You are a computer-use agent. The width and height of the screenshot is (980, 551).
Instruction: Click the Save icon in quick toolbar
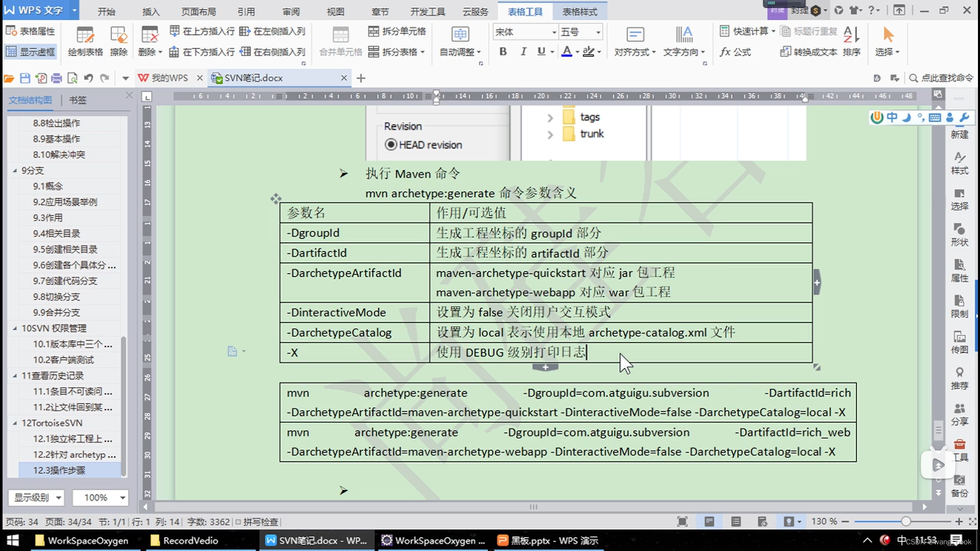[24, 78]
